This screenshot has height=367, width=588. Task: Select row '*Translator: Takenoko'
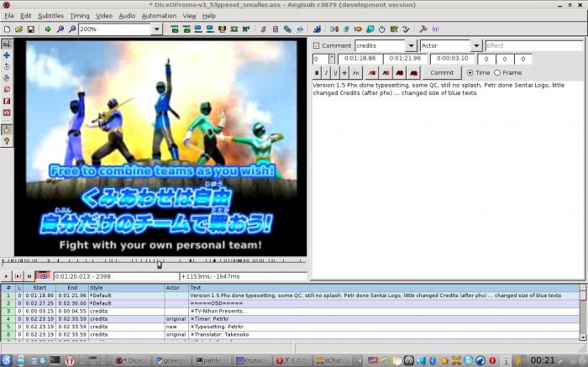pyautogui.click(x=290, y=334)
